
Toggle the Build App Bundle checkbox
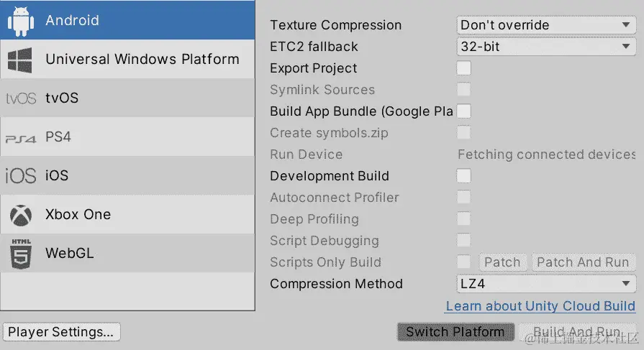click(x=463, y=111)
